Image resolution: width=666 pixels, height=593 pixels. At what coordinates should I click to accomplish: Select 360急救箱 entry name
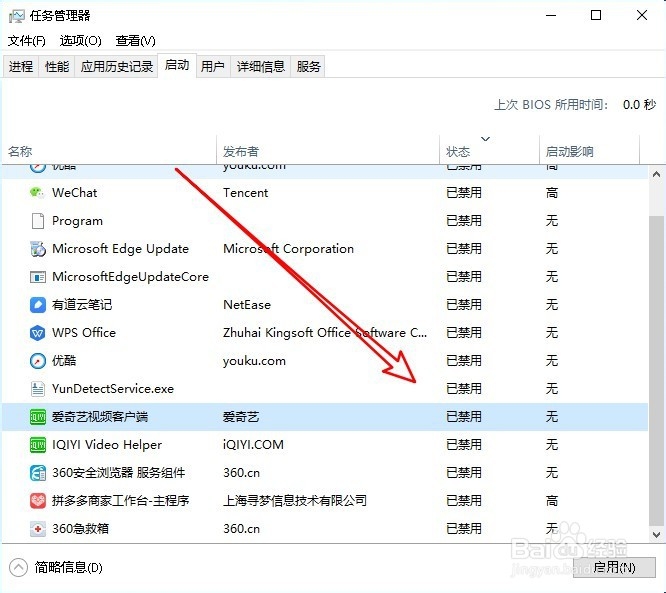coord(80,529)
